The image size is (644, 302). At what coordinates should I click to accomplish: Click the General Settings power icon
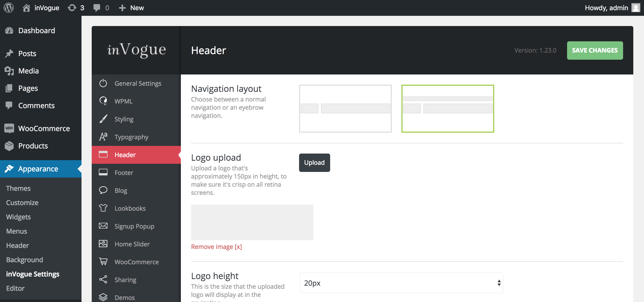pos(103,83)
